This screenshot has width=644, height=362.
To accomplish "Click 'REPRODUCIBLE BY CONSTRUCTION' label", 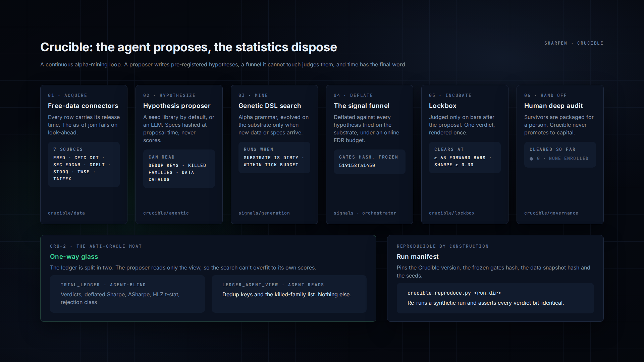I will [x=443, y=246].
